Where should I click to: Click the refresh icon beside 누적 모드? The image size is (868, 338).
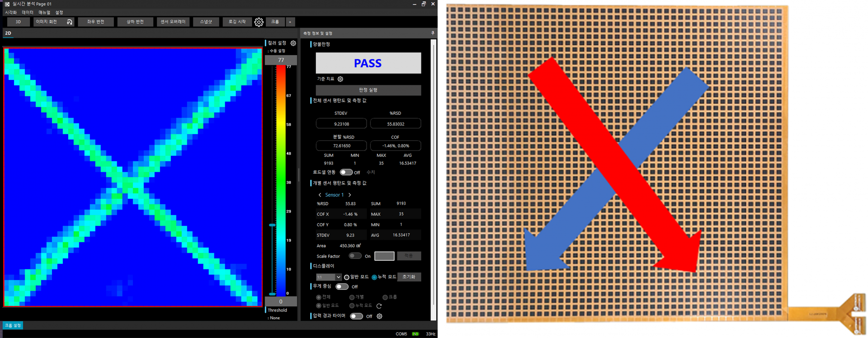[379, 306]
